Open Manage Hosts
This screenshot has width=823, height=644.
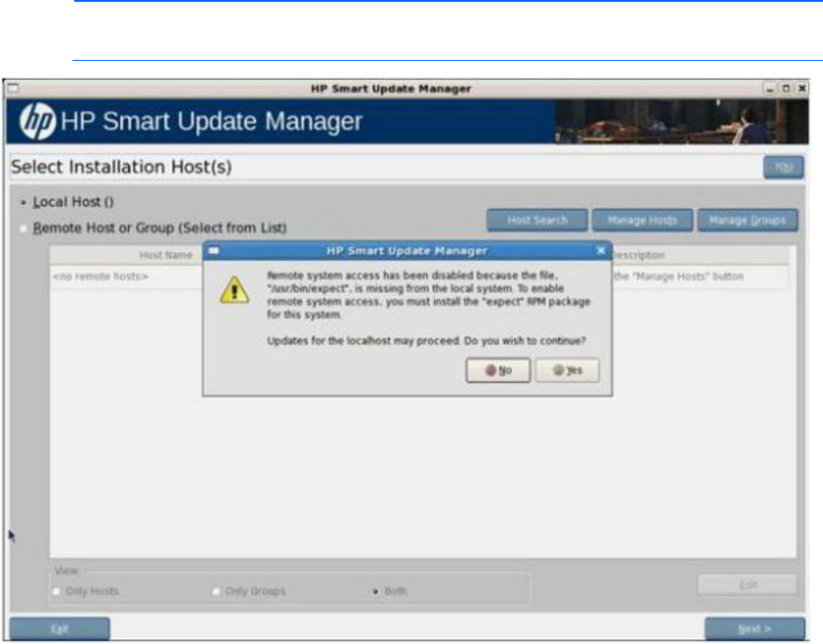point(642,220)
